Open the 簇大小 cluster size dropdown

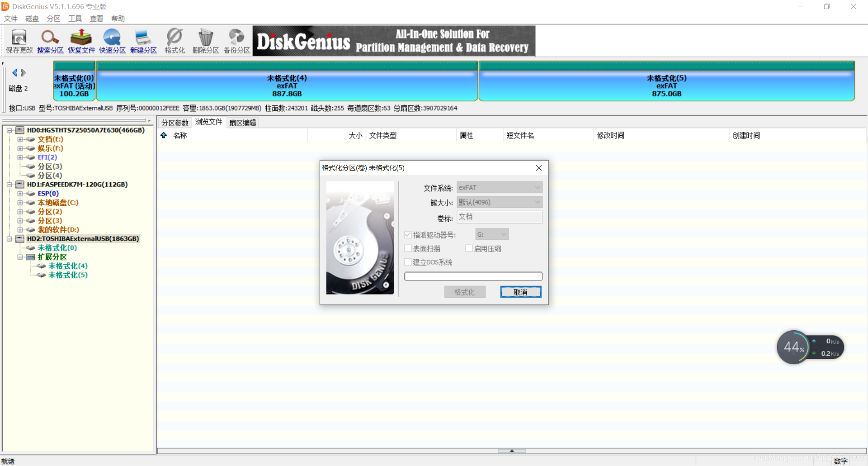point(500,202)
